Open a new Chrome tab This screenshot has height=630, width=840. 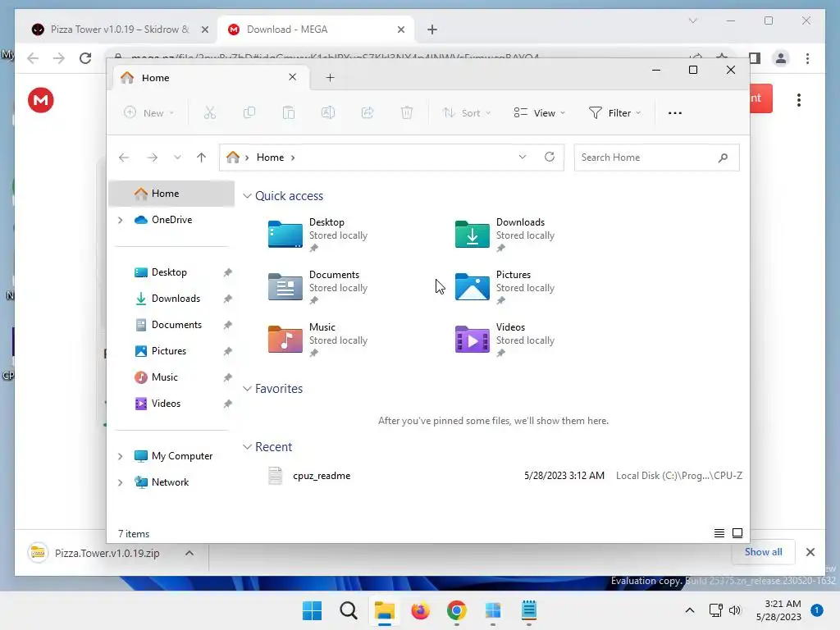(x=432, y=30)
